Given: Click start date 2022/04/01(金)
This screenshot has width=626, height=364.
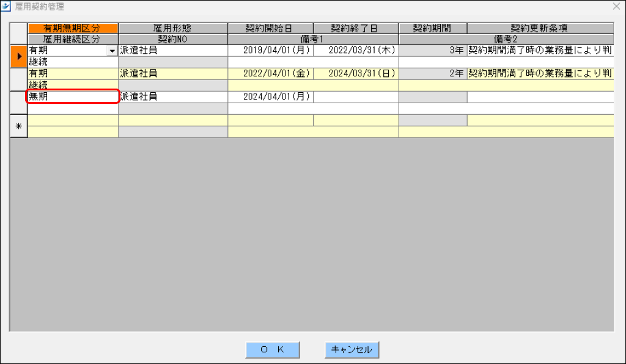Looking at the screenshot, I should coord(270,73).
